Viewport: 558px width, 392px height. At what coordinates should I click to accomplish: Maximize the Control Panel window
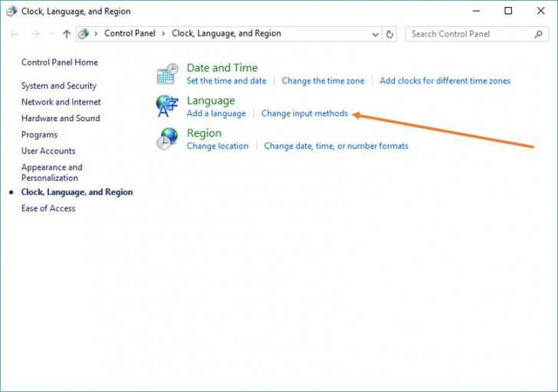point(508,11)
